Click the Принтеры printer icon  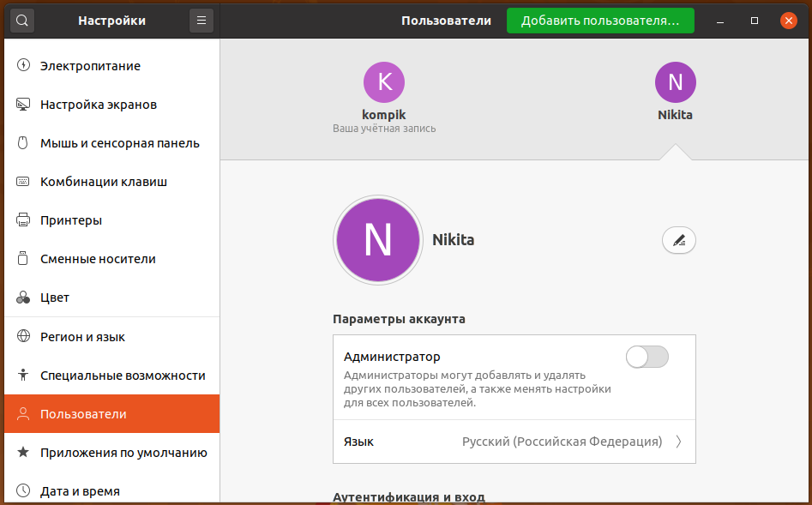23,220
